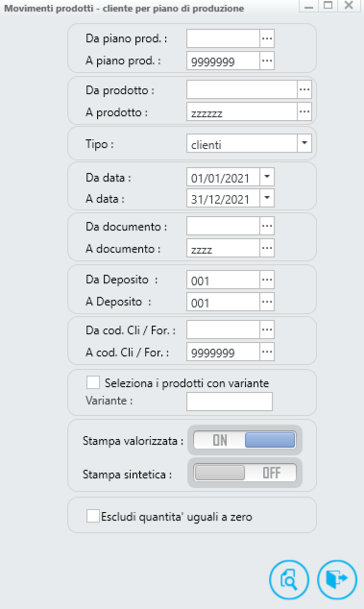The height and width of the screenshot is (609, 364).
Task: Open the Da data calendar dropdown
Action: pyautogui.click(x=267, y=177)
